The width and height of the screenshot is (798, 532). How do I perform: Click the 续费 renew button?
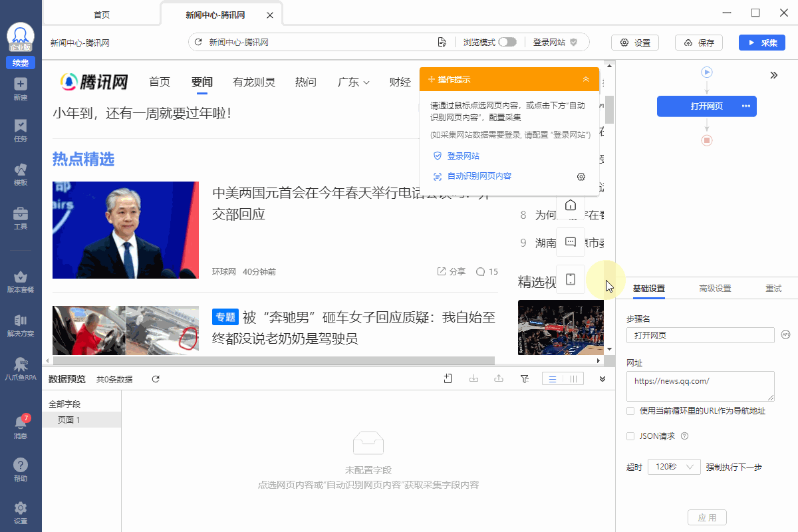coord(21,63)
